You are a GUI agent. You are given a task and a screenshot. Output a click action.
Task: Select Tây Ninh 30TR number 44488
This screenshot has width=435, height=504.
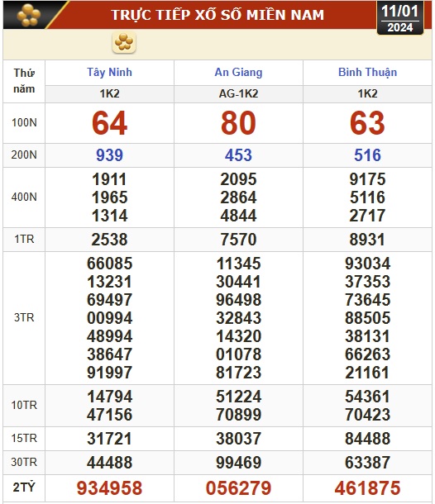[x=109, y=463]
